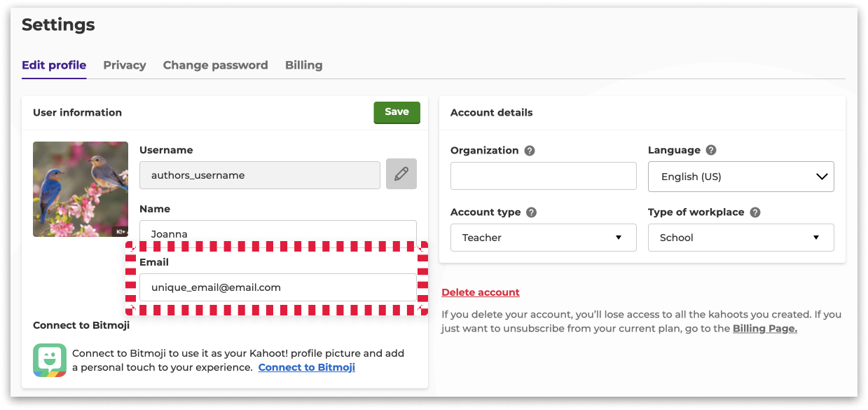The image size is (868, 410).
Task: Click into the Email input field
Action: tap(278, 287)
